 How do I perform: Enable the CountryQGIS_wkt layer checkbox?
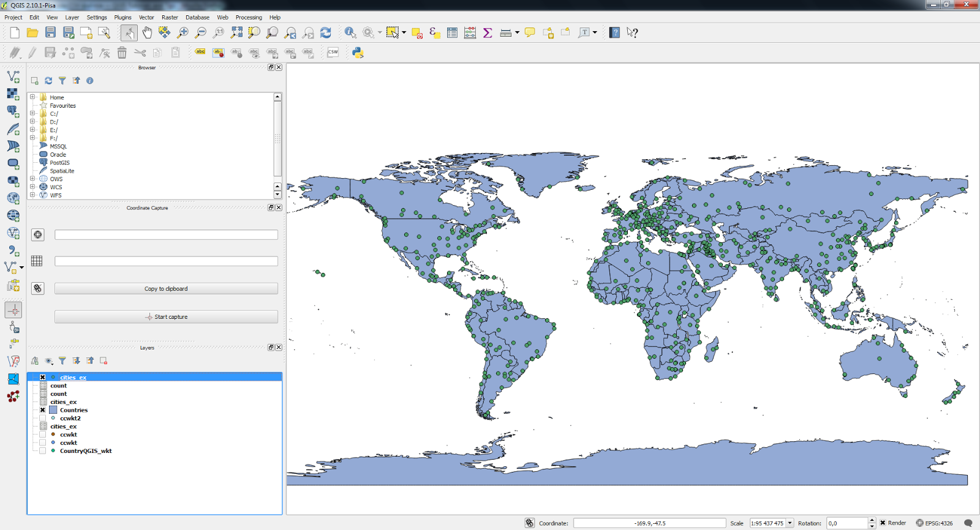tap(43, 451)
